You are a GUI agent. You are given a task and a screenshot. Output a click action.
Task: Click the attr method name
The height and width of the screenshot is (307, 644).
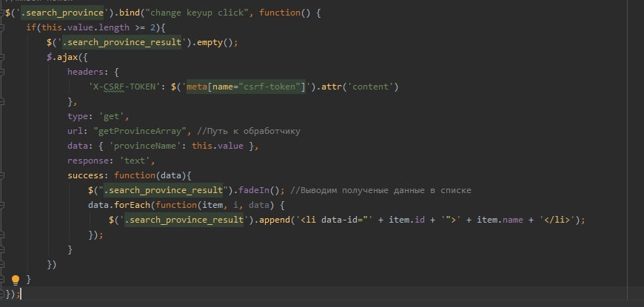332,87
